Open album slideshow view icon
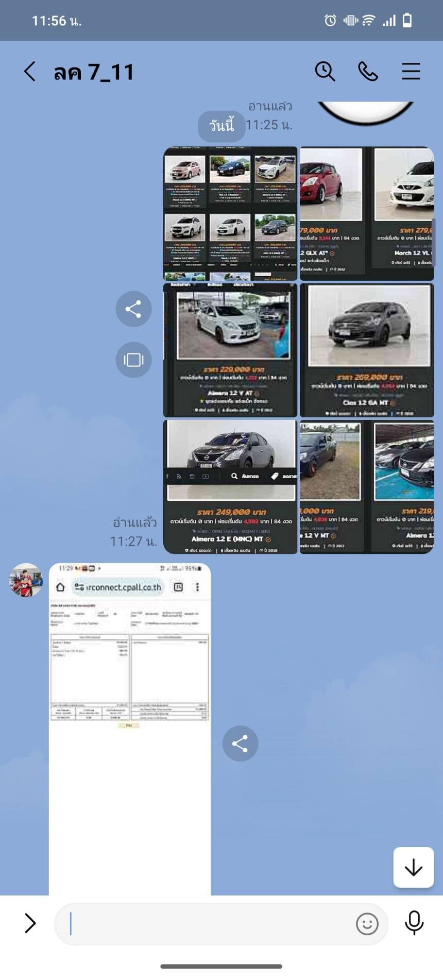 [x=133, y=360]
